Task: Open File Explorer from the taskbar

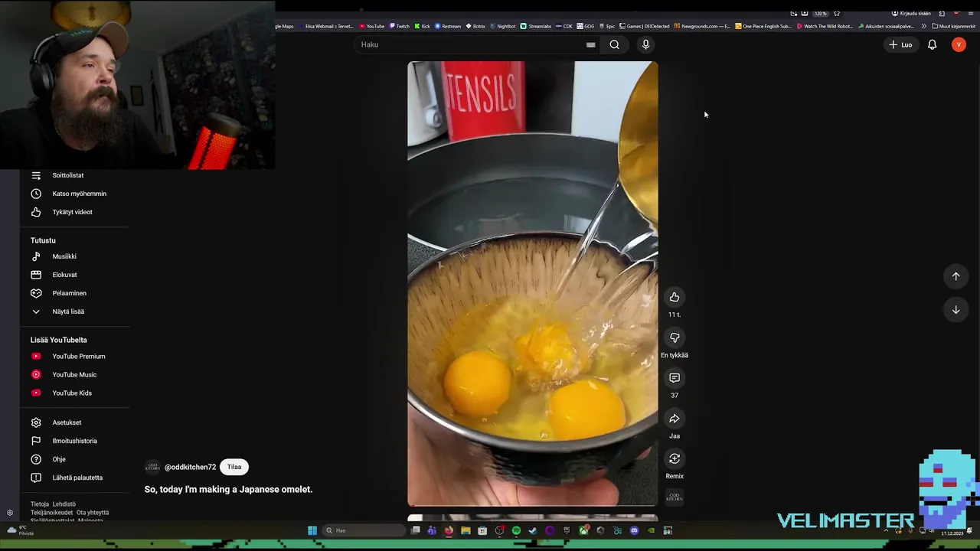Action: [465, 530]
